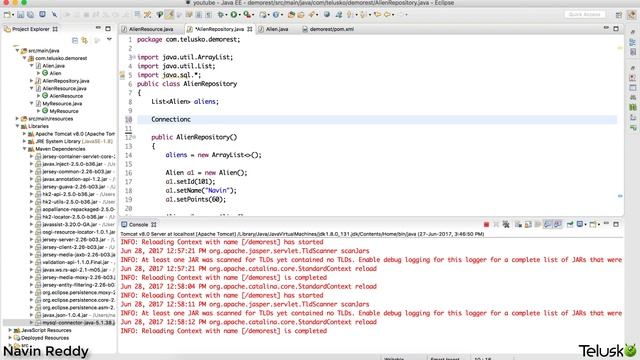This screenshot has height=360, width=640.
Task: Expand the src/main/resources folder
Action: [17, 119]
